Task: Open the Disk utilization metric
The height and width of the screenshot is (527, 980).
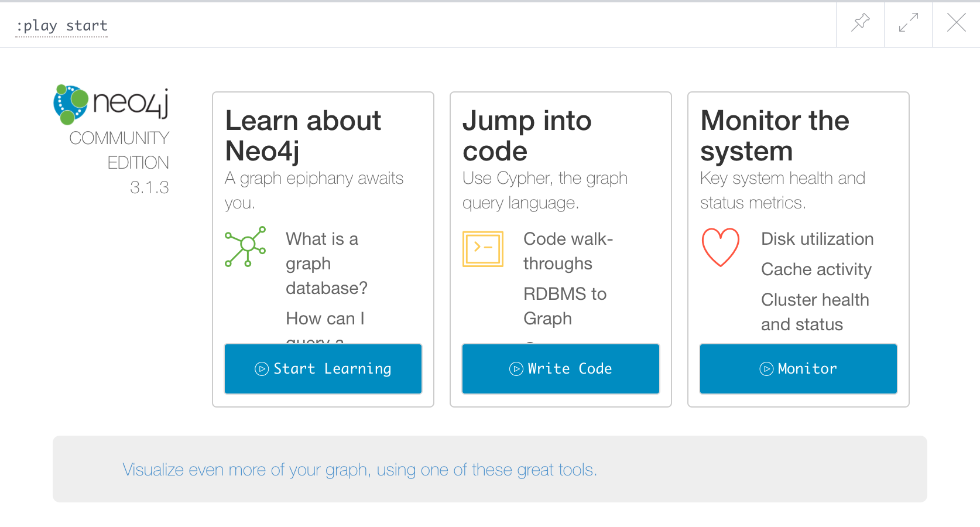Action: pos(817,239)
